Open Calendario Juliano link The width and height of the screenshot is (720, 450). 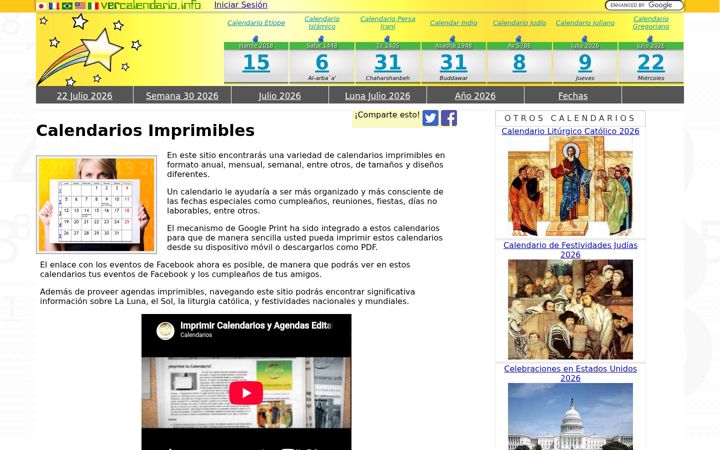click(x=585, y=22)
